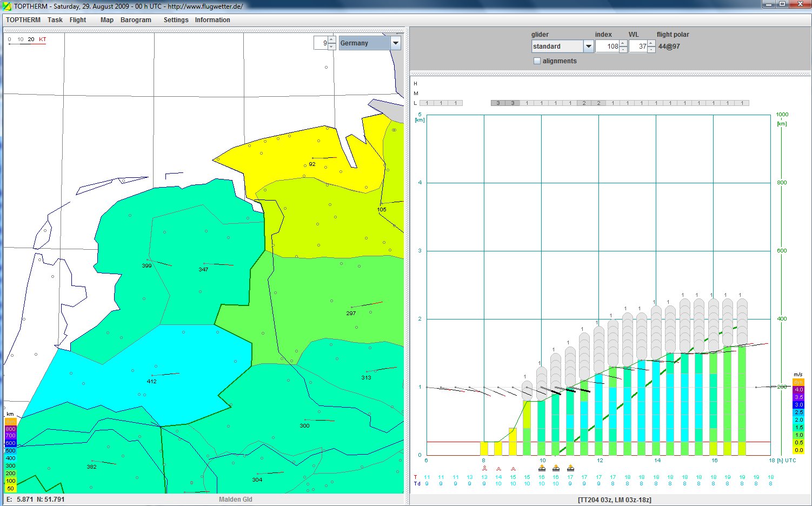The height and width of the screenshot is (506, 812).
Task: Click the 4.0 m/s purple legend swatch
Action: pos(798,389)
